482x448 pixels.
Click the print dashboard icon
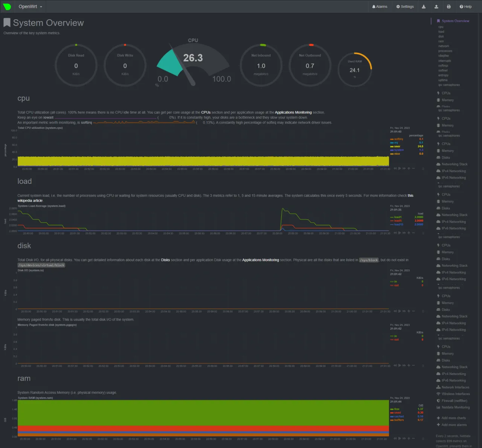pyautogui.click(x=449, y=6)
